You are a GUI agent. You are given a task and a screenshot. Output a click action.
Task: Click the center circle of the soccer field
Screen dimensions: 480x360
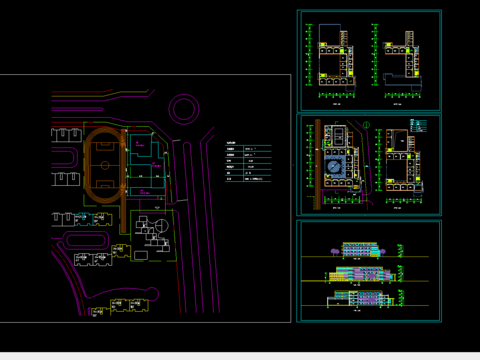tap(105, 165)
